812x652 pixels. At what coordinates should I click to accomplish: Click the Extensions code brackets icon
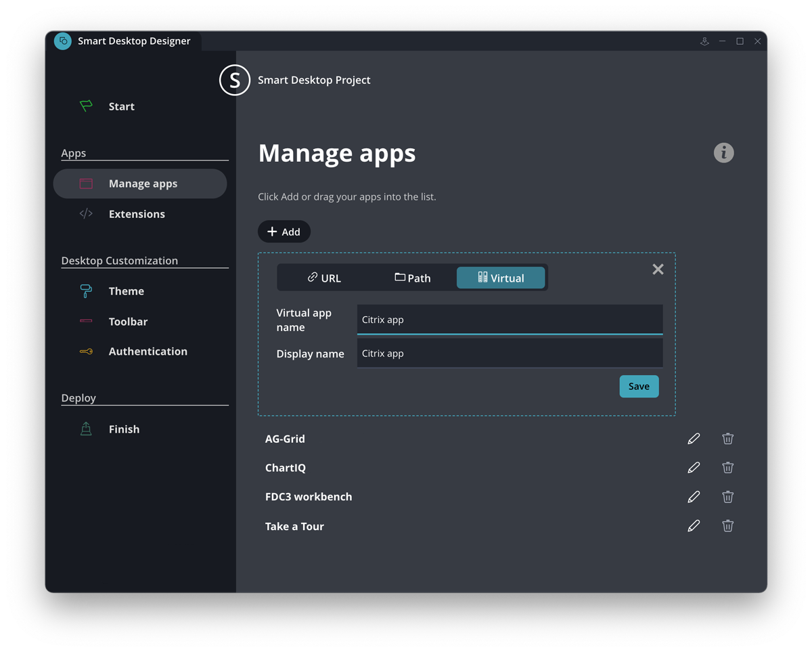86,214
